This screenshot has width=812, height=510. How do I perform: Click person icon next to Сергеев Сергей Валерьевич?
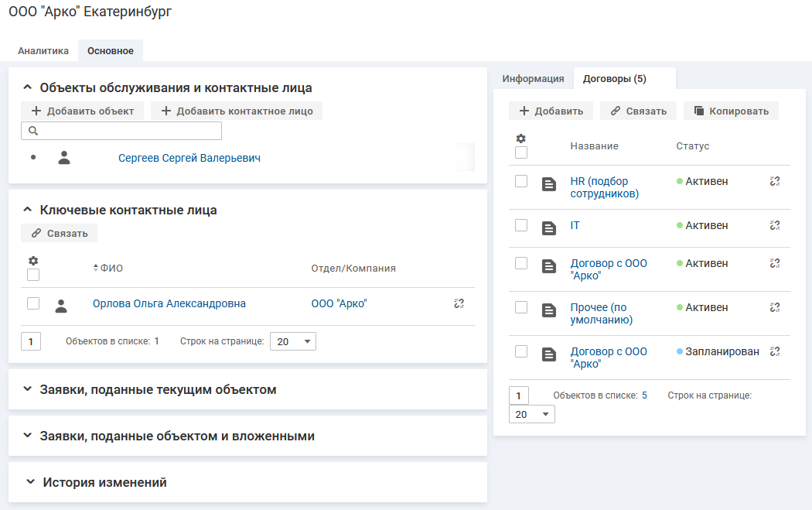[x=64, y=158]
